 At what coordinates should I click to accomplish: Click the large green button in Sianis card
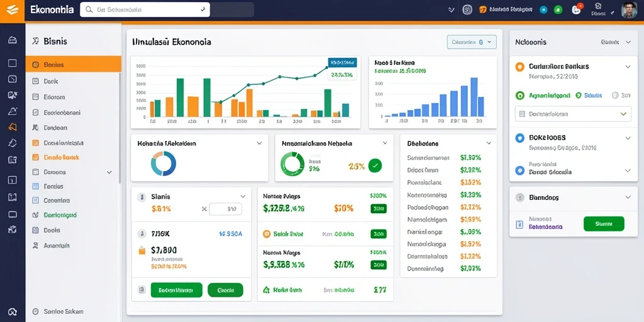[x=177, y=290]
